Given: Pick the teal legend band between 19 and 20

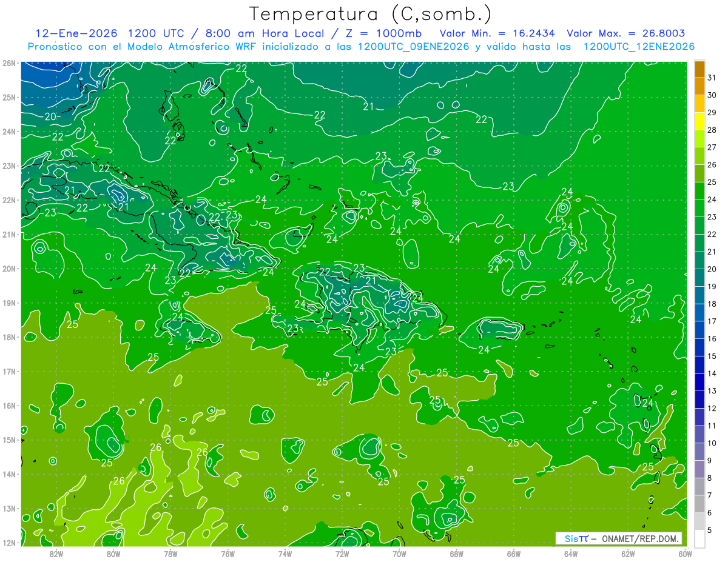Looking at the screenshot, I should click(x=699, y=278).
